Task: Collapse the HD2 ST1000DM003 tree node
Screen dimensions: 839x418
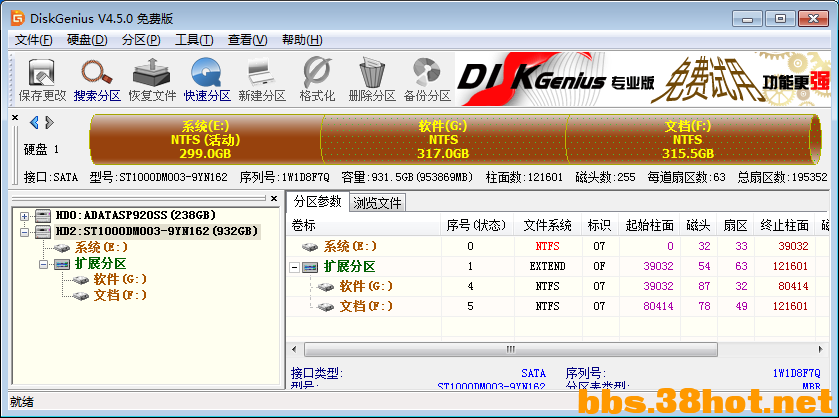Action: coord(24,232)
